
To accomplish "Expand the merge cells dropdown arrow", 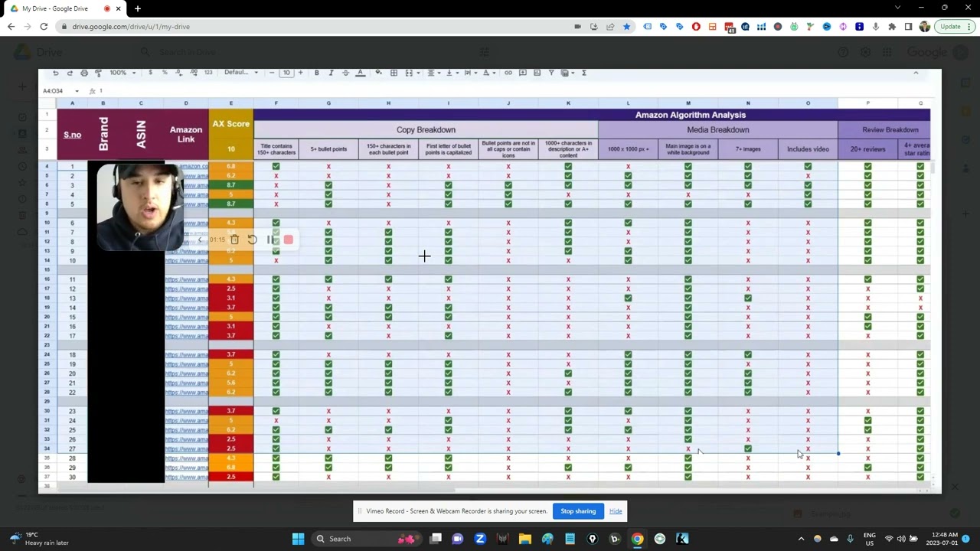I will click(x=418, y=73).
